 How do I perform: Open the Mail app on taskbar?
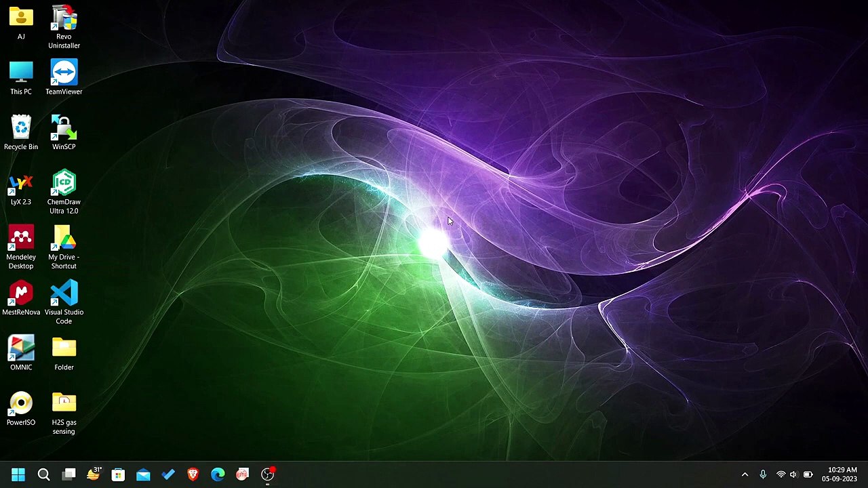143,474
